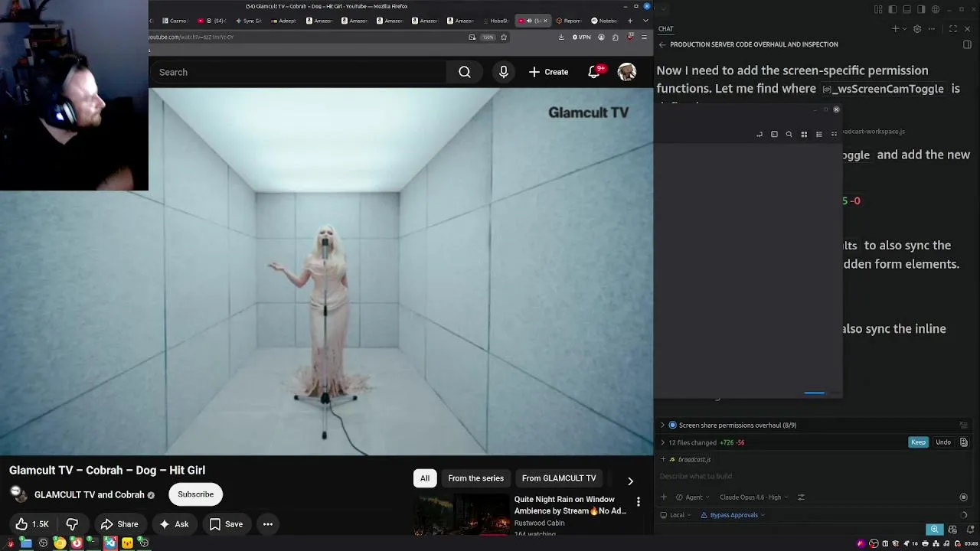980x551 pixels.
Task: Select the From GLAMCULT TV chip
Action: pyautogui.click(x=559, y=478)
